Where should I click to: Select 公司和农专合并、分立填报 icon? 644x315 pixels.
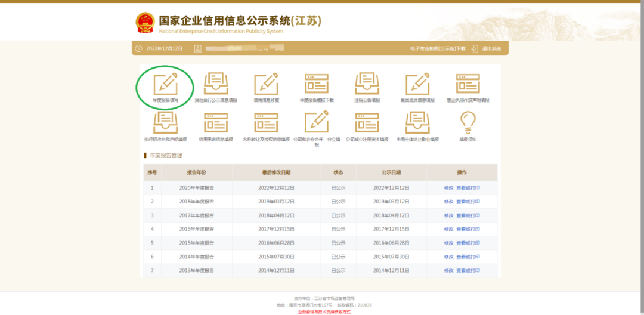tap(317, 122)
